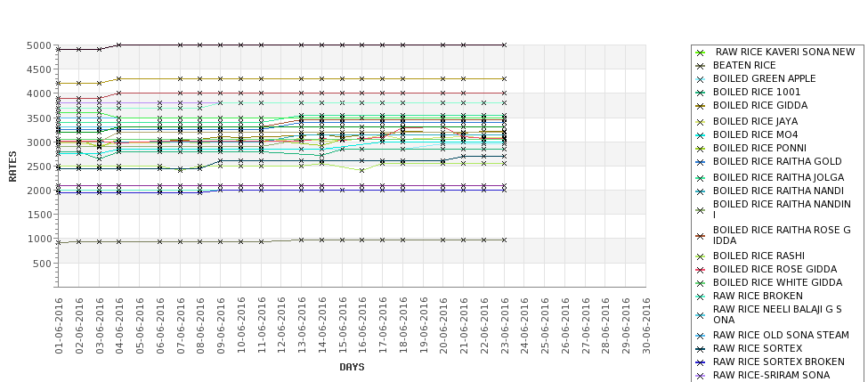Select legend label BOILED RICE PONNI
868x382 pixels.
759,148
